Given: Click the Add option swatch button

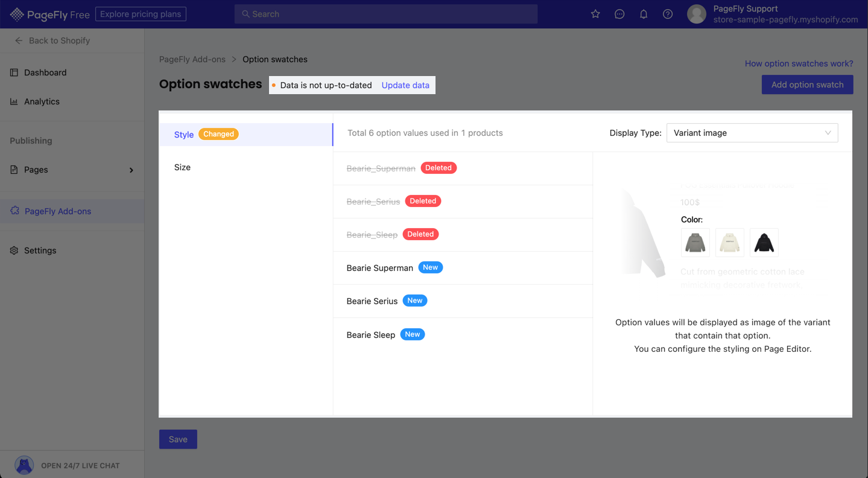Looking at the screenshot, I should pos(807,84).
